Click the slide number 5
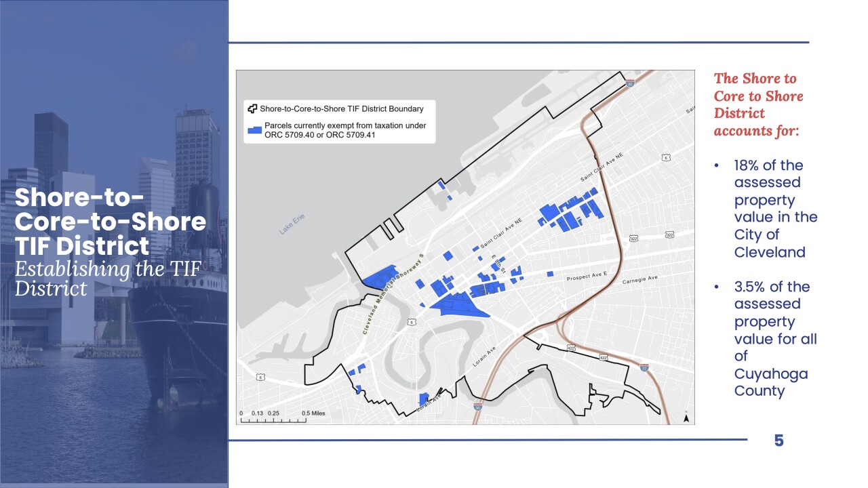 click(778, 441)
